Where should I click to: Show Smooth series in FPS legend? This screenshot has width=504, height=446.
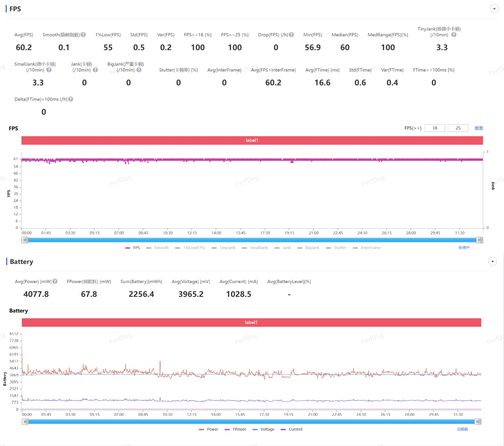click(x=157, y=248)
